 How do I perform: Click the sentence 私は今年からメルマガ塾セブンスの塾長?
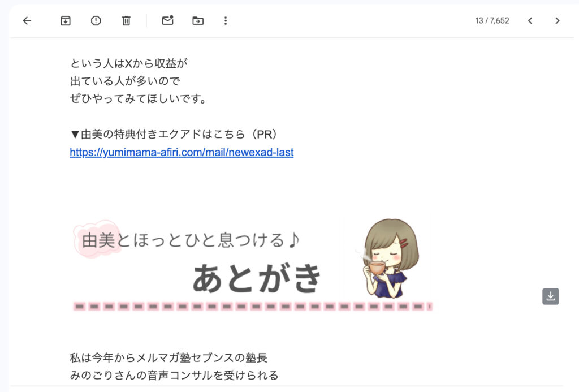point(168,357)
